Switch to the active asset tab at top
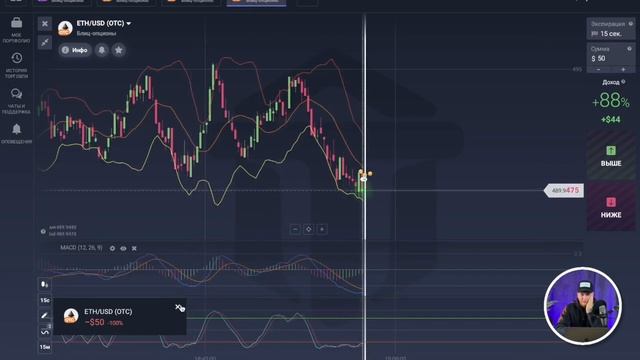The width and height of the screenshot is (640, 360). pos(256,2)
